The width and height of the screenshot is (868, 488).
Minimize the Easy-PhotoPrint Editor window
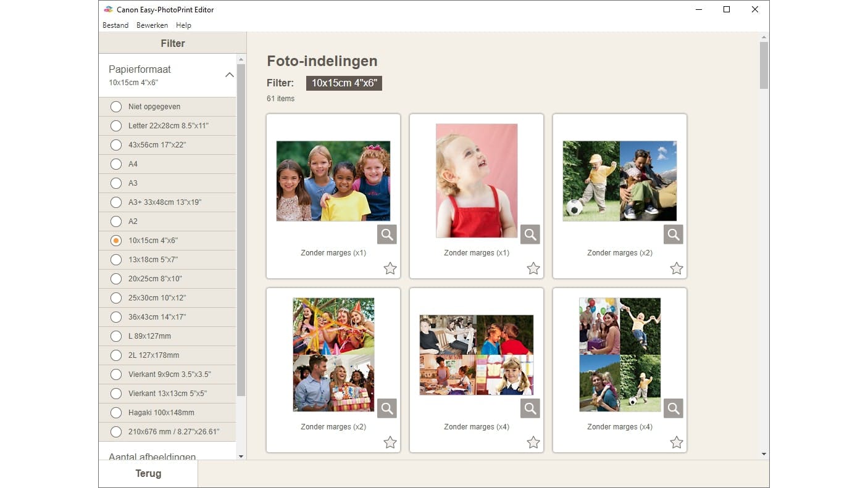698,9
